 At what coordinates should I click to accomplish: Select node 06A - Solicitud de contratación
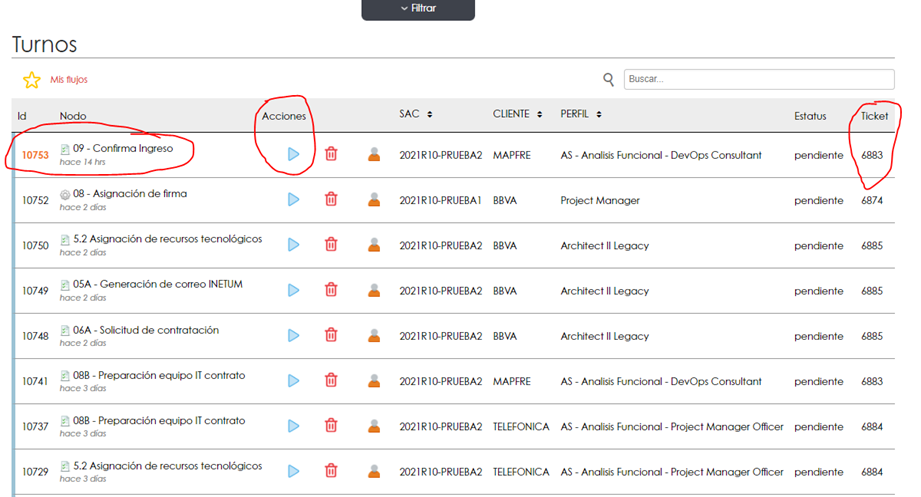[146, 330]
